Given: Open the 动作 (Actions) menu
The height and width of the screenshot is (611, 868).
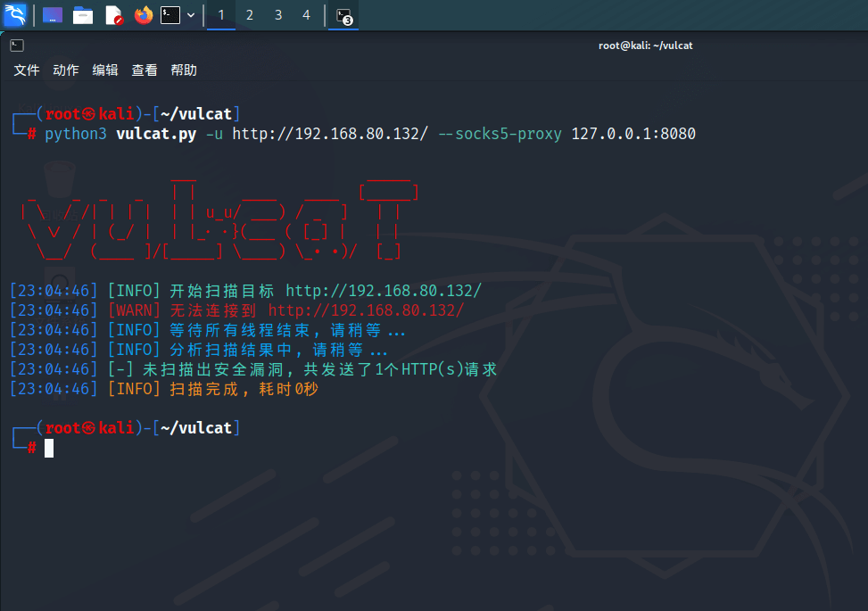Looking at the screenshot, I should tap(66, 70).
